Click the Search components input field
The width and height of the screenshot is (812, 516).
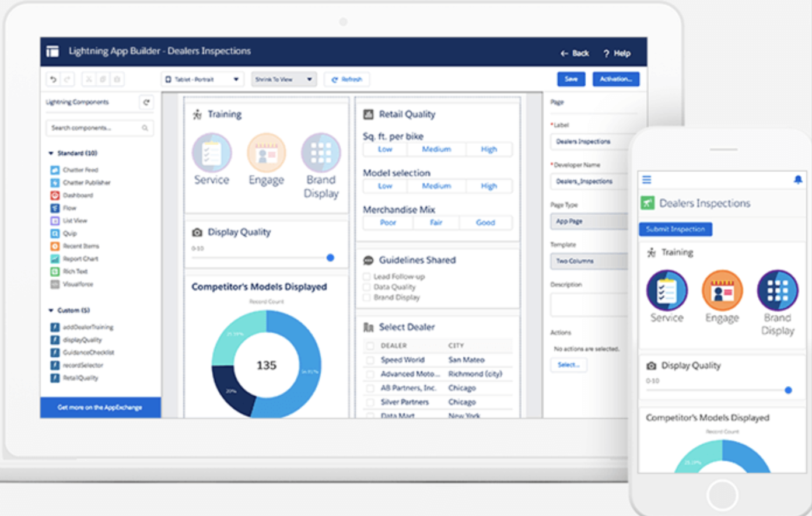[x=99, y=128]
